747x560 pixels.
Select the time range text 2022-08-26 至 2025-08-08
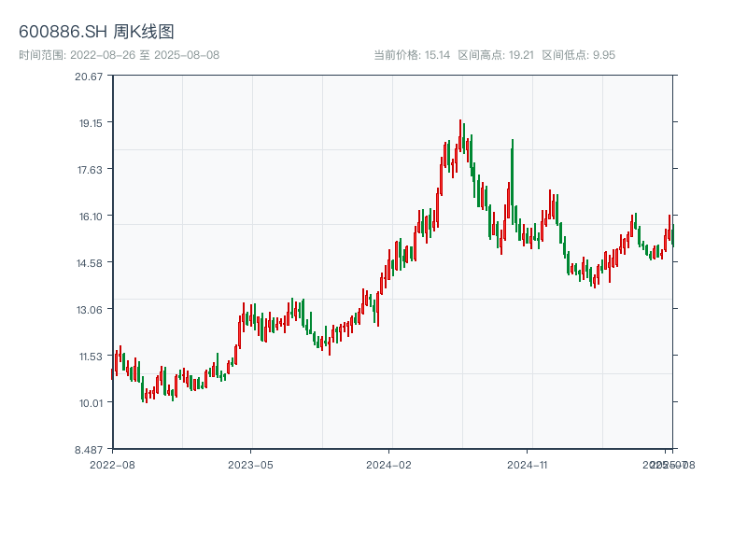pyautogui.click(x=145, y=55)
